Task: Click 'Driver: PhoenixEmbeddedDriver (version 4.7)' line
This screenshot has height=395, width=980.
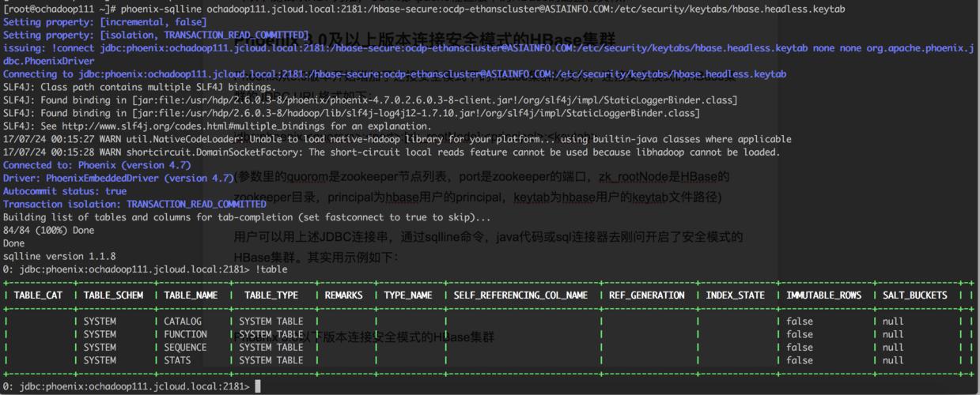Action: (119, 179)
